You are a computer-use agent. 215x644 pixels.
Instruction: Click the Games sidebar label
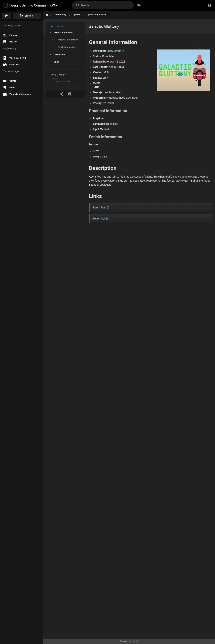coord(13,81)
